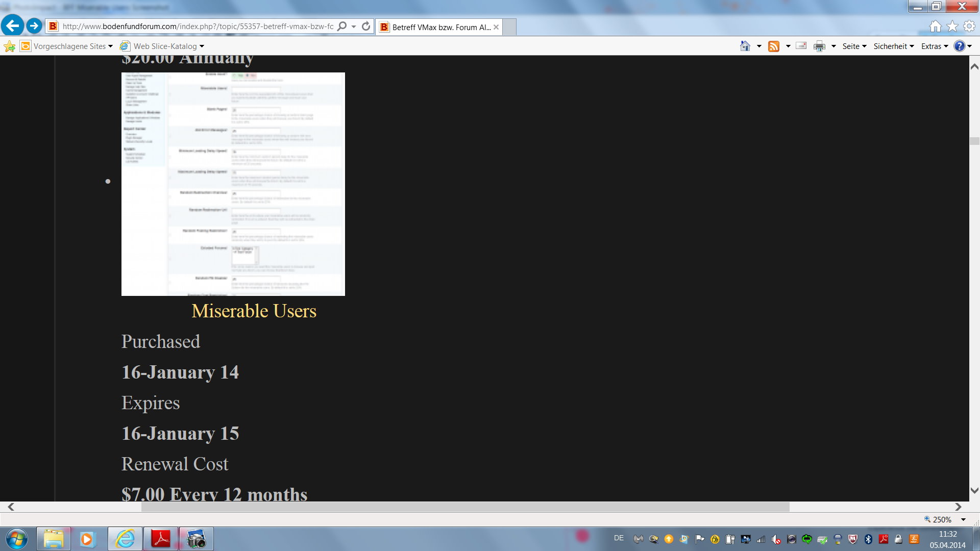Viewport: 980px width, 551px height.
Task: Expand the Seite menu dropdown
Action: tap(854, 46)
